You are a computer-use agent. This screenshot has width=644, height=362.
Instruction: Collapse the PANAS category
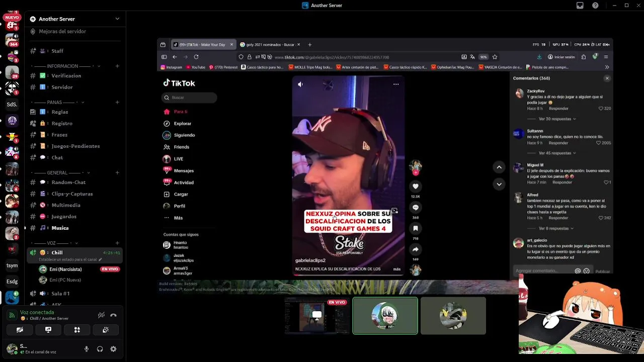83,102
